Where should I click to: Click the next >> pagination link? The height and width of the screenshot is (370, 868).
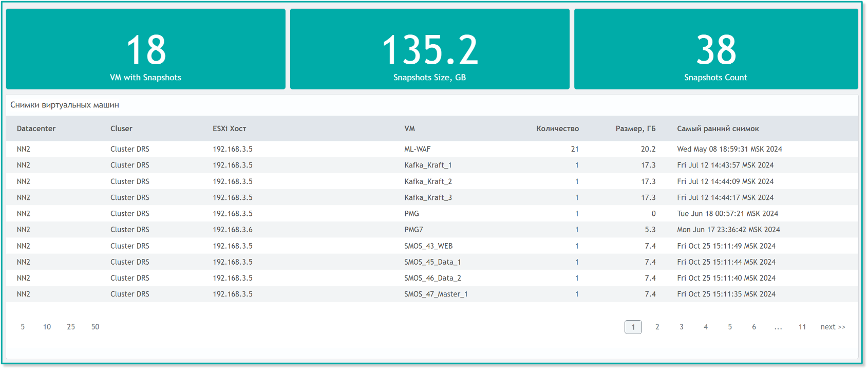[x=833, y=327]
